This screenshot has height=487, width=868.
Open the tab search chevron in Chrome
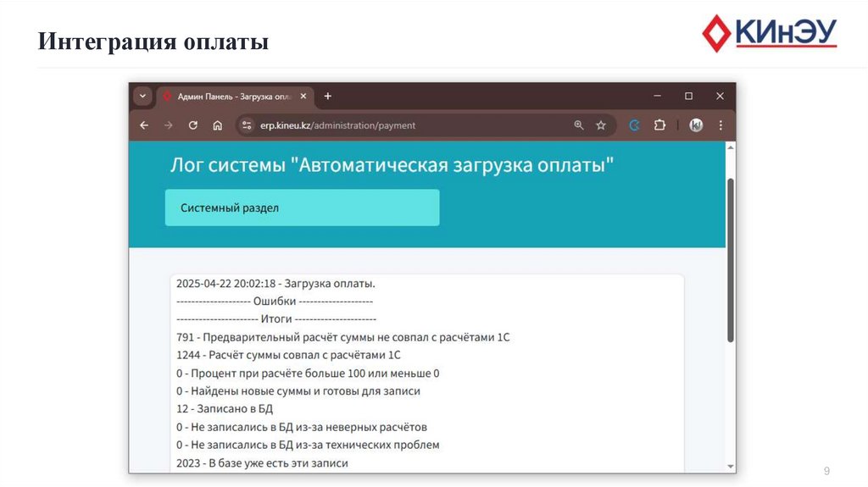click(x=142, y=97)
